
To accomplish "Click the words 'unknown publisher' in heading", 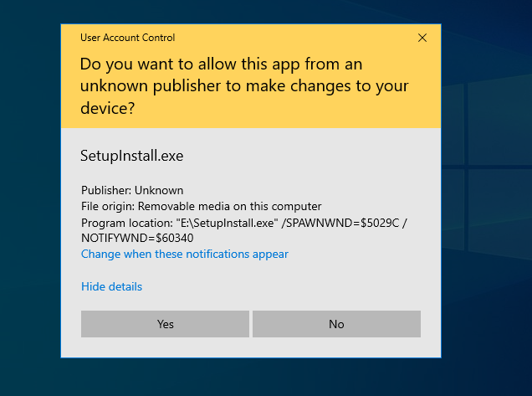I will [x=140, y=86].
